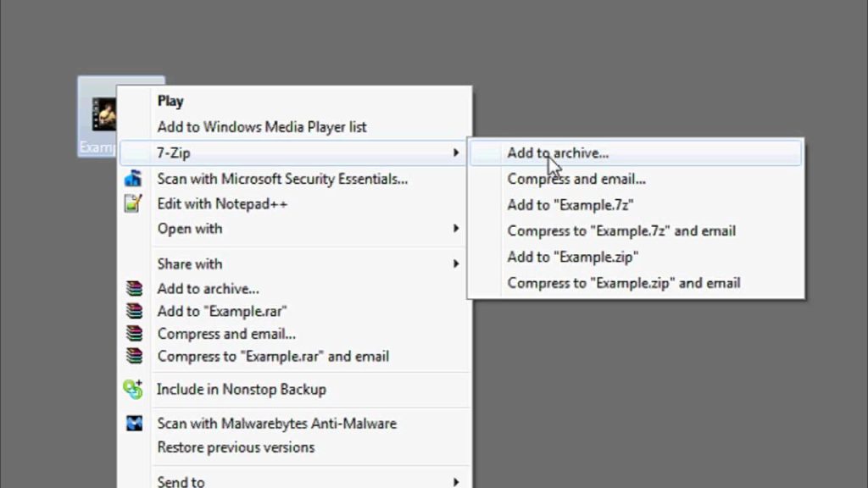The width and height of the screenshot is (868, 488).
Task: Open the 7-Zip submenu entry
Action: [293, 152]
